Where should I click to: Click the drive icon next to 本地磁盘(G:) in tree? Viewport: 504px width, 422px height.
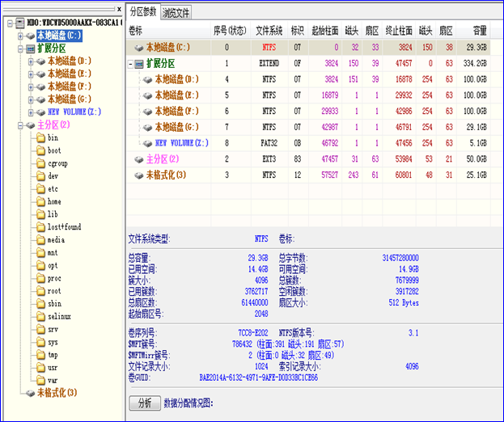click(40, 99)
